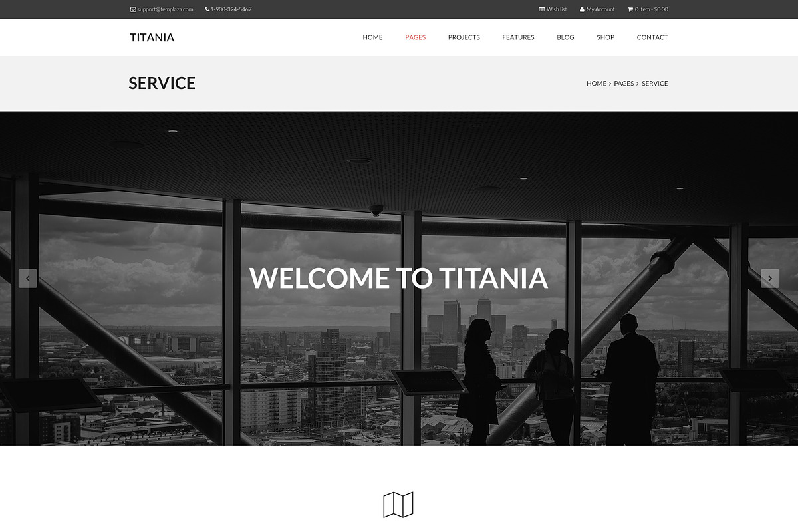Click the shopping cart icon
The image size is (798, 532).
coord(630,9)
